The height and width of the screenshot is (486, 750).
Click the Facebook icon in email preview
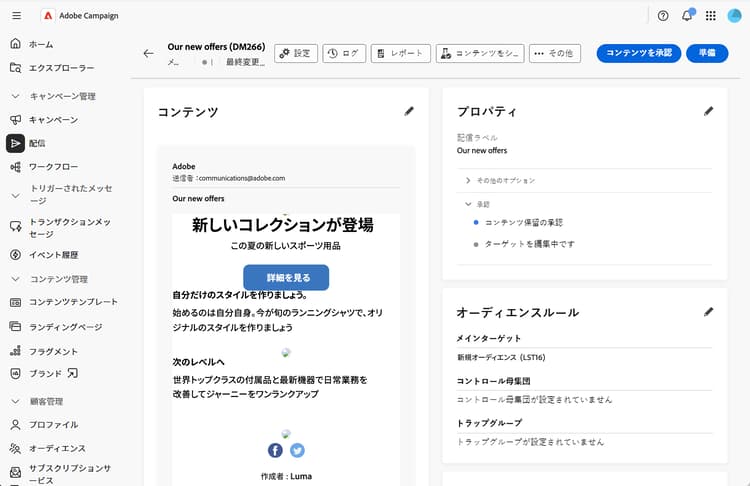point(275,450)
